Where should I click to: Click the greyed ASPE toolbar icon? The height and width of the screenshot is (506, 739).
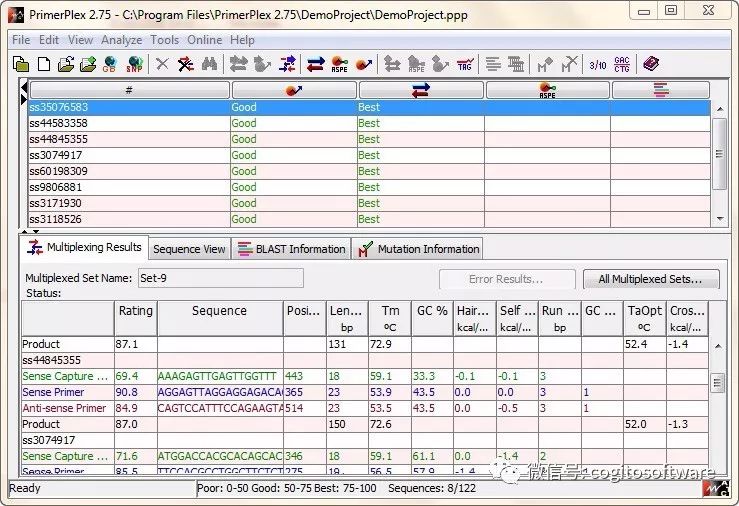(416, 64)
